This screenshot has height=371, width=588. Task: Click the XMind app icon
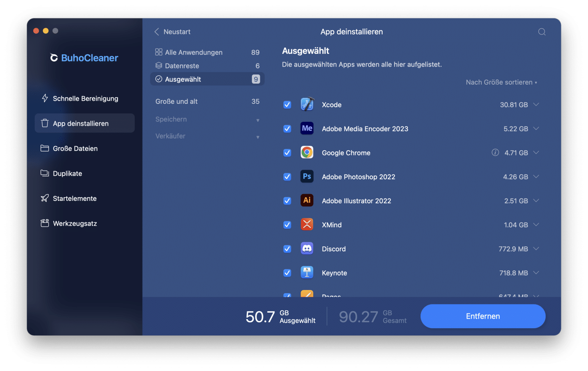307,224
